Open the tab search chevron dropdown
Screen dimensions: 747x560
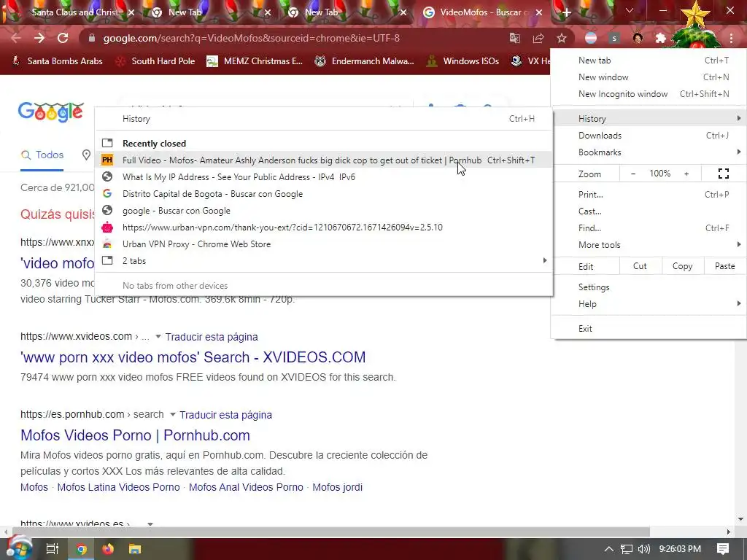pos(630,10)
